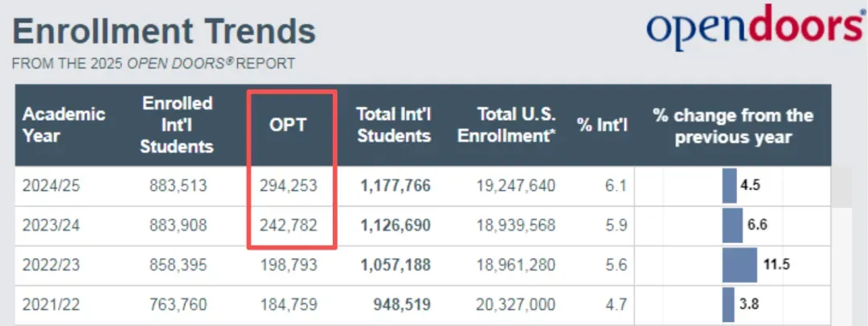This screenshot has height=326, width=868.
Task: Click OPT value 294,253
Action: [289, 186]
